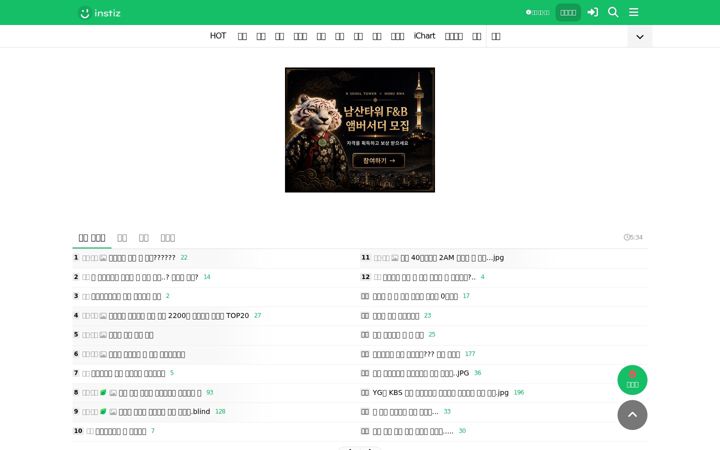720x450 pixels.
Task: Open the iChart menu item
Action: 424,36
